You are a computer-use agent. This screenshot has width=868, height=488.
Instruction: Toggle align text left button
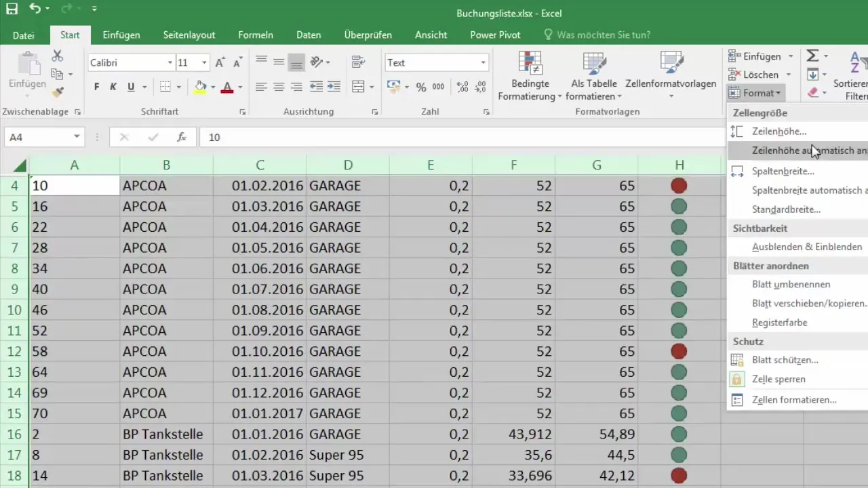click(x=261, y=87)
